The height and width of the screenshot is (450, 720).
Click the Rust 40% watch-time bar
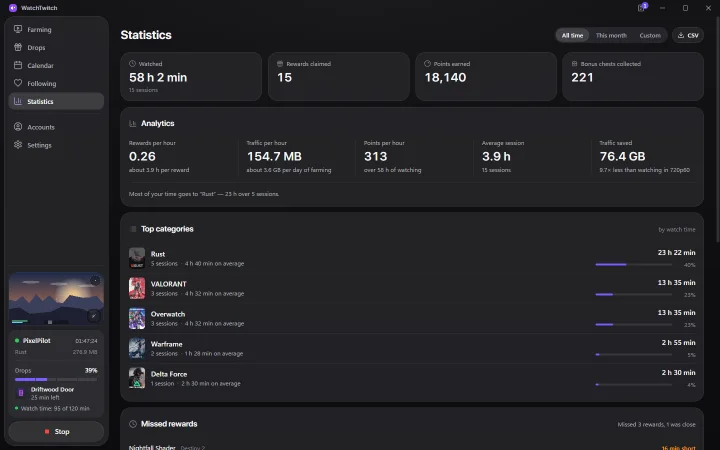tap(634, 264)
